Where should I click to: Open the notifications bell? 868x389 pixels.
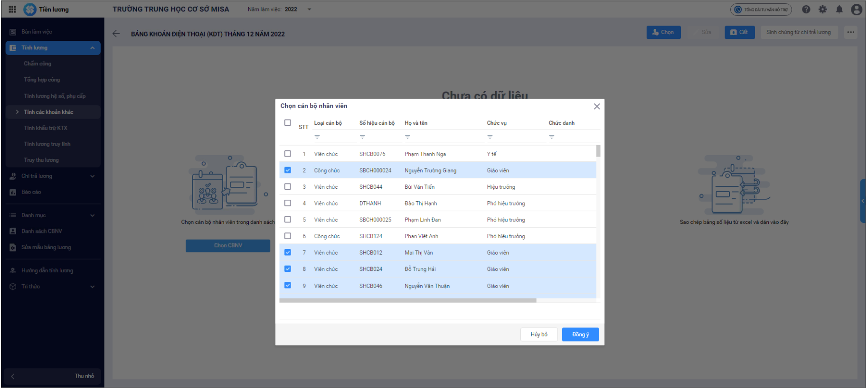coord(839,9)
